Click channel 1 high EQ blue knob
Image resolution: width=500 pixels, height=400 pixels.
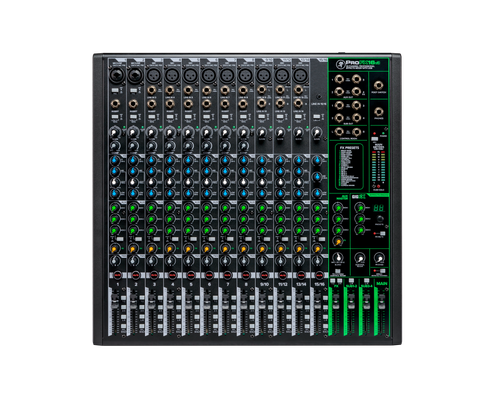[x=115, y=161]
